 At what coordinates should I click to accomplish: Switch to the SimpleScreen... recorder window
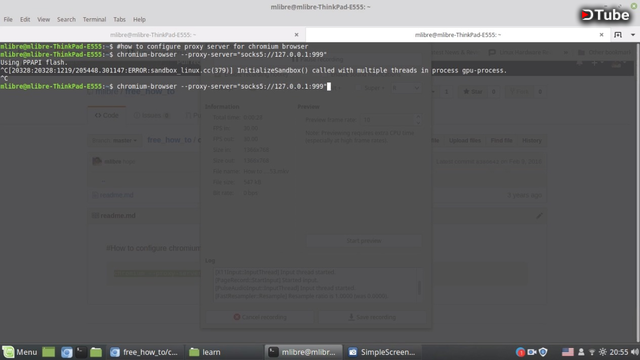382,352
